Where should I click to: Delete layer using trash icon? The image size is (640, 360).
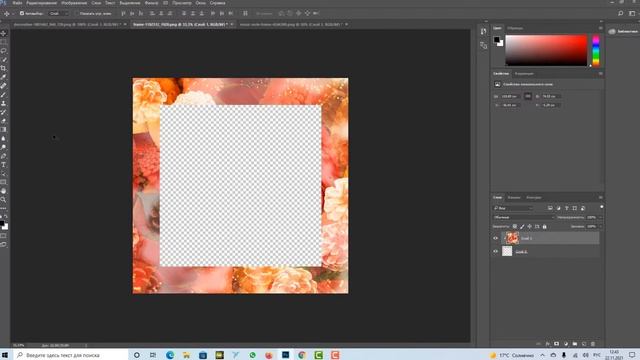coord(593,344)
